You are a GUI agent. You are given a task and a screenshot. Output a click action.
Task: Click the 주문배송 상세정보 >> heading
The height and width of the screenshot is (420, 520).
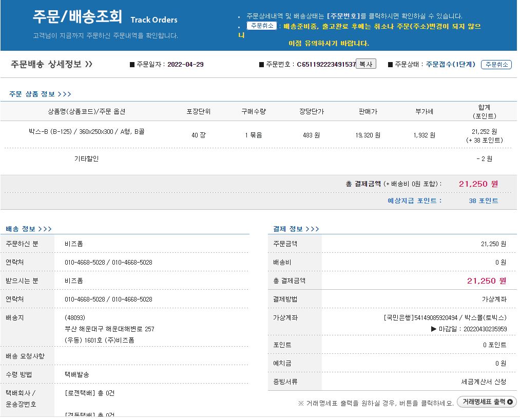pyautogui.click(x=51, y=64)
